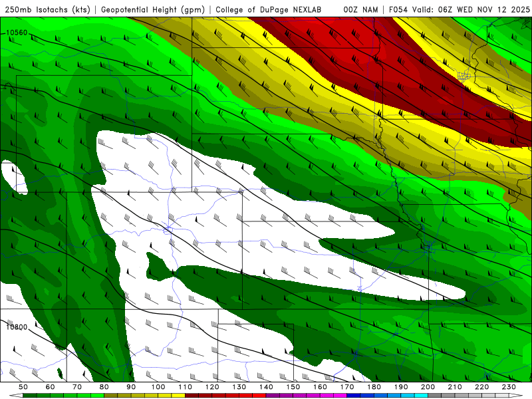Image resolution: width=532 pixels, height=399 pixels.
Task: Click the "F054" forecast hour text
Action: point(398,10)
